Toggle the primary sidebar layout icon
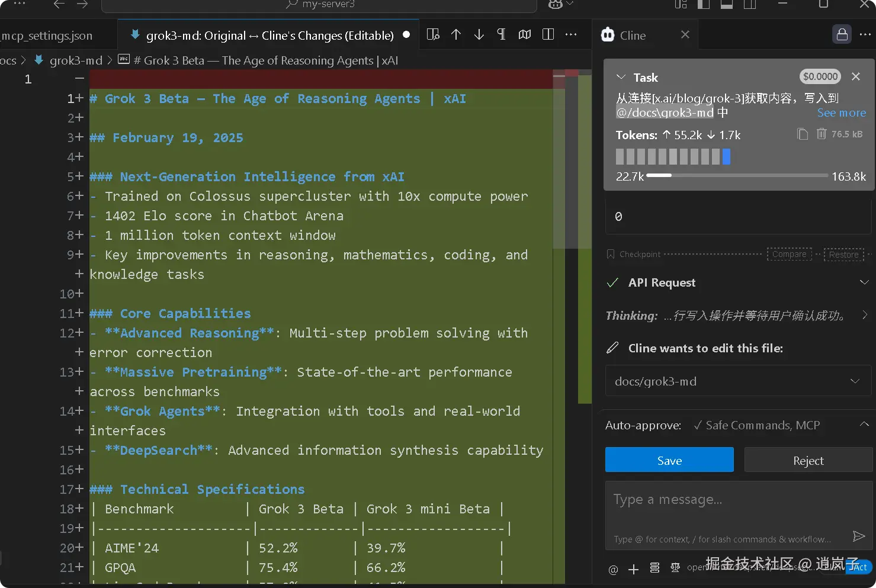This screenshot has width=876, height=588. point(703,5)
